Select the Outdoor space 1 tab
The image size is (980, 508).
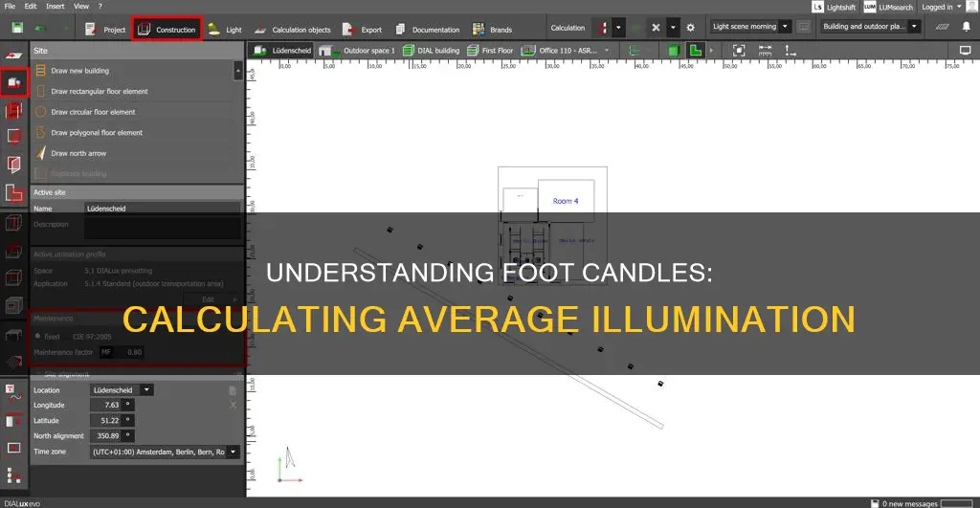[x=357, y=51]
